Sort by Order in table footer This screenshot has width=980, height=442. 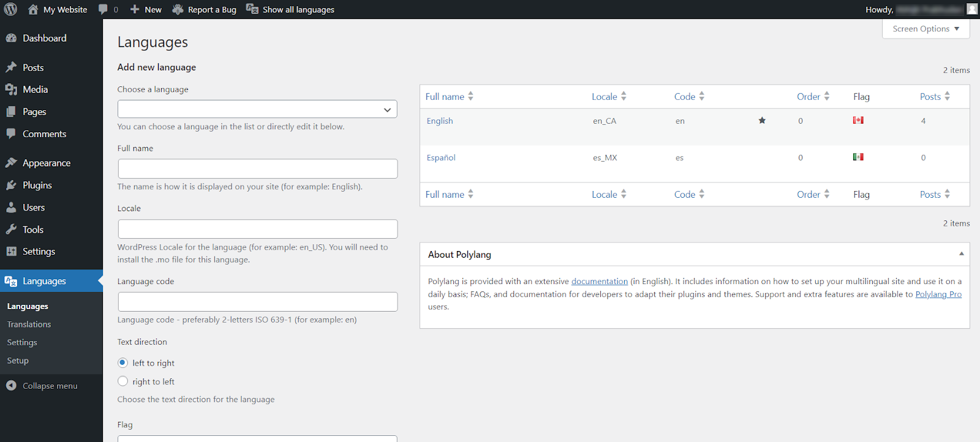click(x=813, y=195)
